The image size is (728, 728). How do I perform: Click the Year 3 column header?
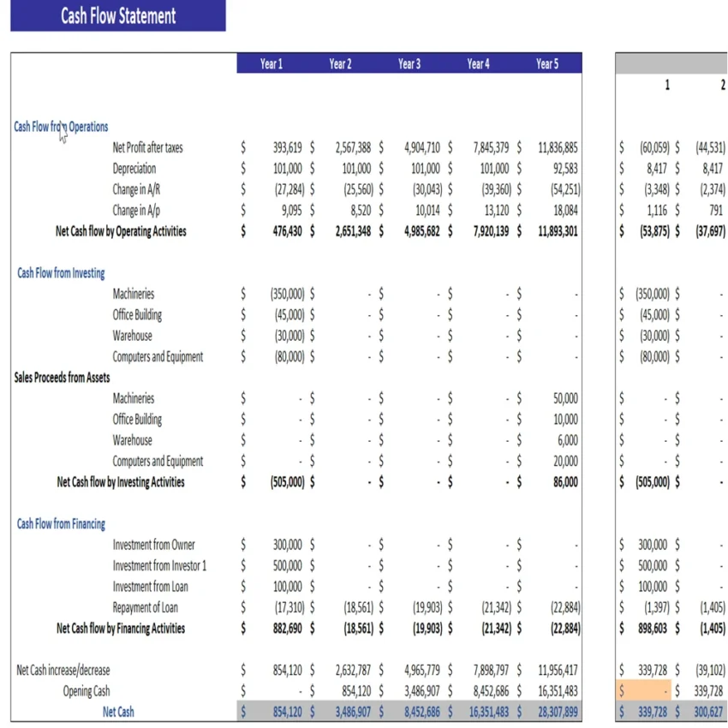(x=409, y=63)
